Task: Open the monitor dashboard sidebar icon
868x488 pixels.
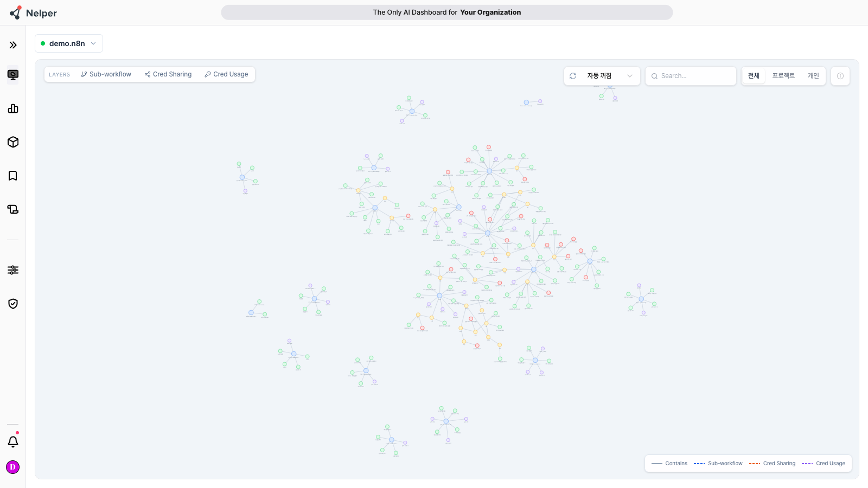Action: click(x=13, y=75)
